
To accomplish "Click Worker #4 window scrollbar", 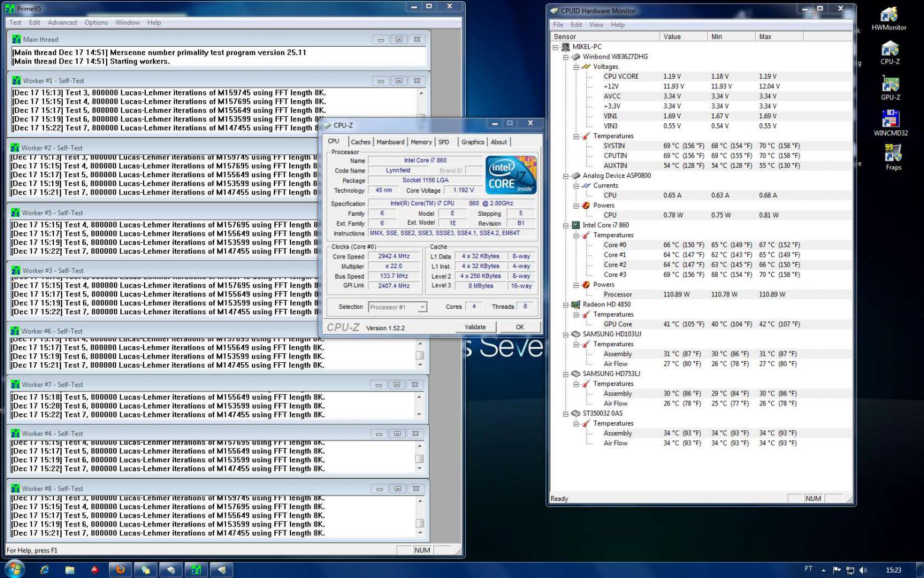I will tap(420, 457).
